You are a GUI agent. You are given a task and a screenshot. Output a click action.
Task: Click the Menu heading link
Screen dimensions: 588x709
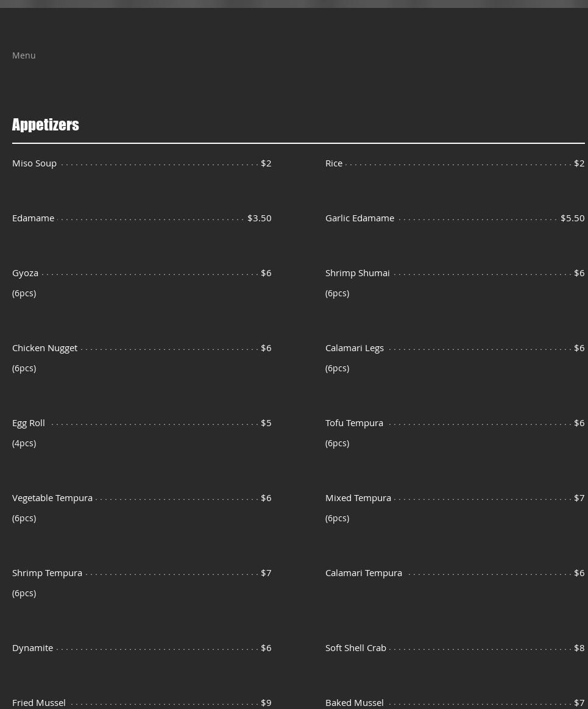click(24, 55)
